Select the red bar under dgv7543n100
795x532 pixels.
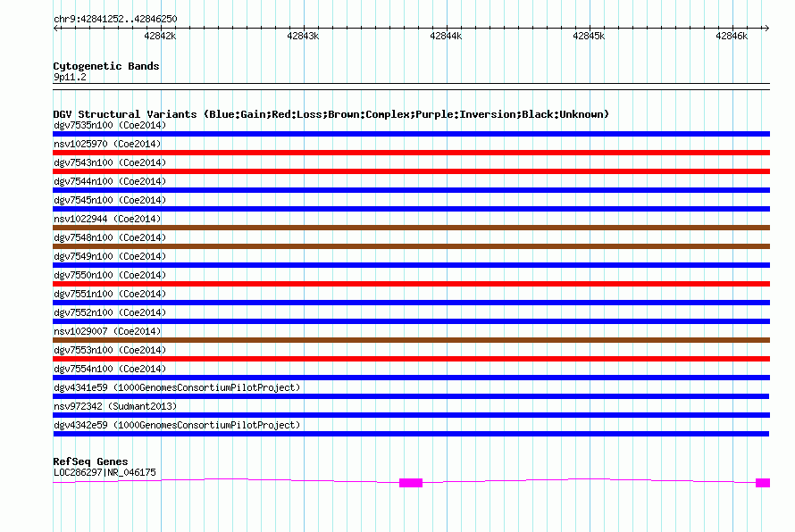tap(411, 171)
